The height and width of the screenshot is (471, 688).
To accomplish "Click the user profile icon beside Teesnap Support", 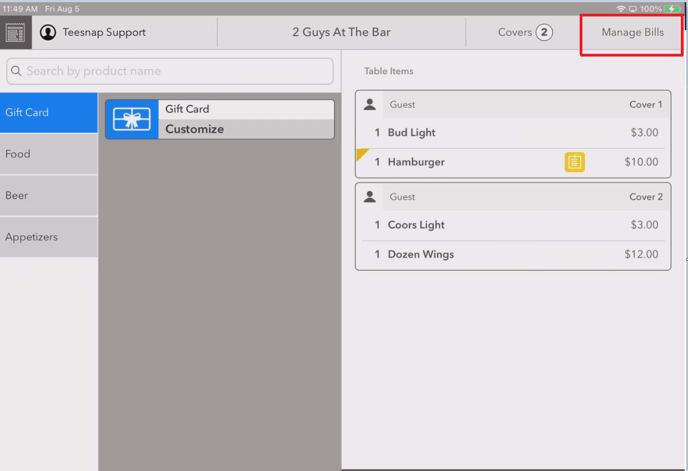I will (48, 32).
